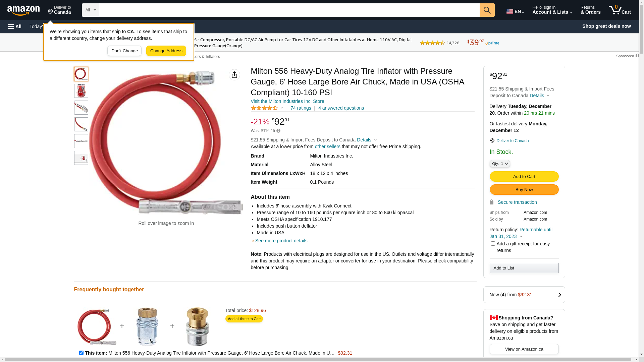Screen dimensions: 644x362
Task: Click the Add to Cart button
Action: [524, 177]
